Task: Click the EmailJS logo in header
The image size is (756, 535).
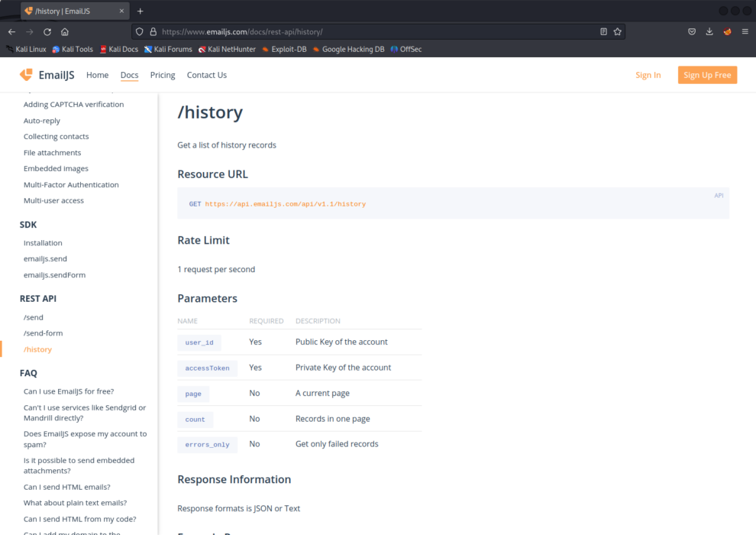Action: [47, 75]
